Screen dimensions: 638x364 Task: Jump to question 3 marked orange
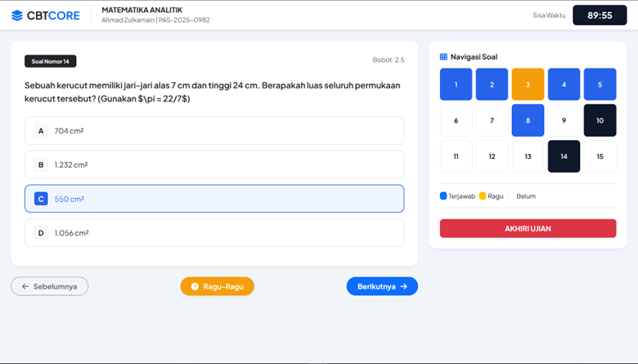coord(528,84)
